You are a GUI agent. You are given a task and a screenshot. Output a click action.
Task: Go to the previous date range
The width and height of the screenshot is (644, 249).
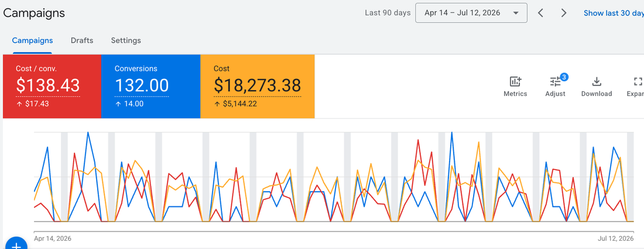click(541, 13)
